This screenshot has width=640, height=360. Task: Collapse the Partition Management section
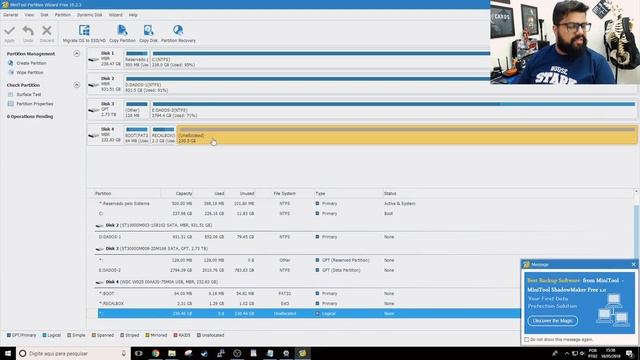click(x=76, y=53)
